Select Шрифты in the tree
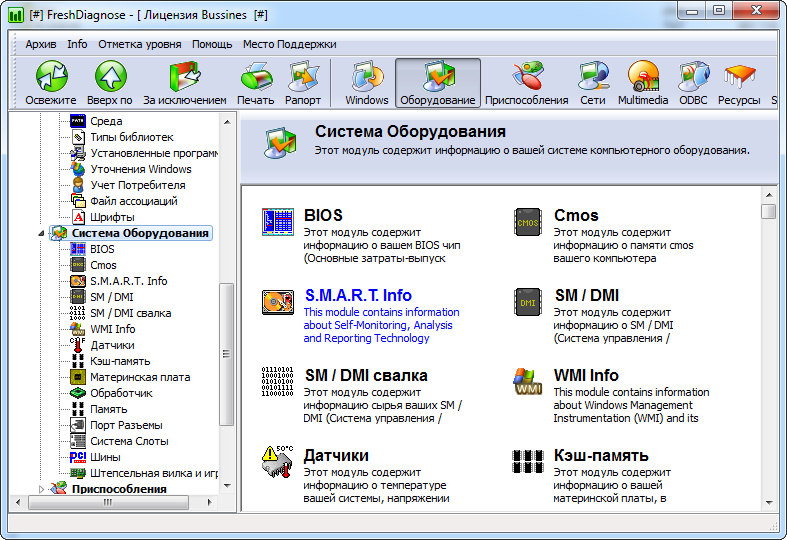 [x=112, y=217]
